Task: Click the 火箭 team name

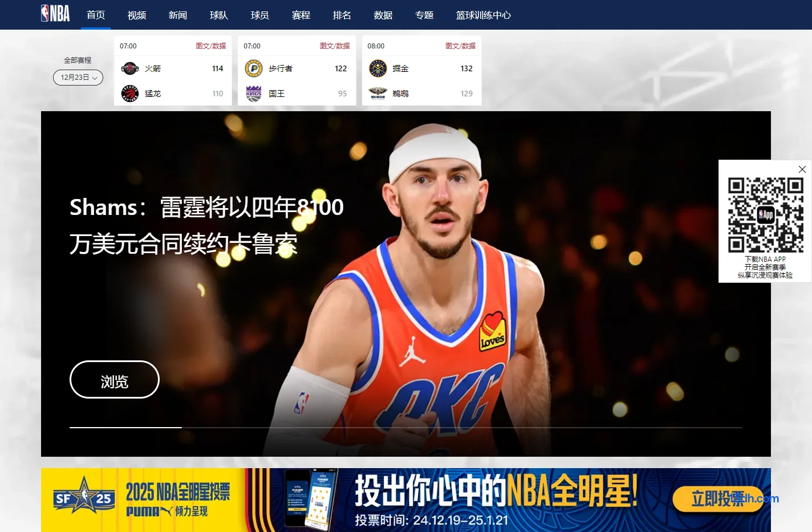Action: (153, 68)
